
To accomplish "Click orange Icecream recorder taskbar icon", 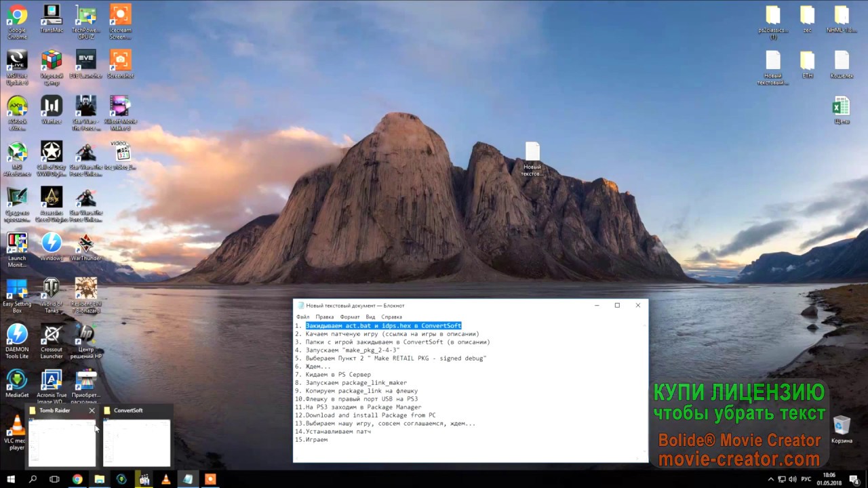I will (210, 479).
